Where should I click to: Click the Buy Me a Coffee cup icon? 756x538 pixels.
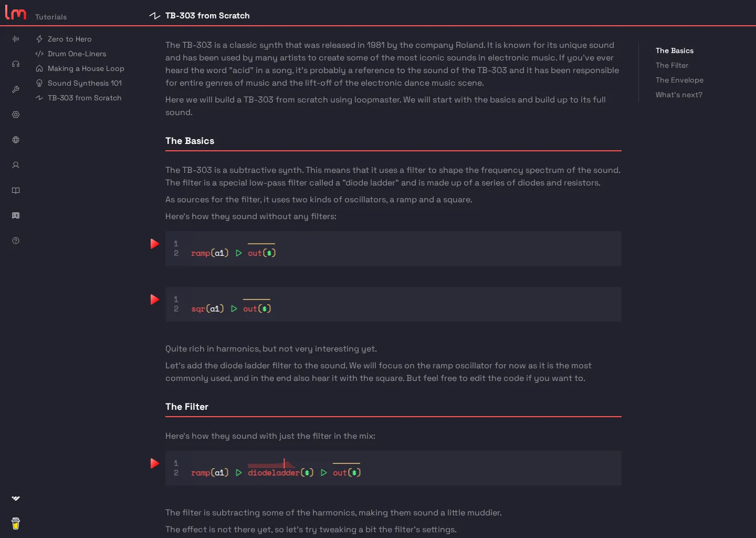pos(16,523)
